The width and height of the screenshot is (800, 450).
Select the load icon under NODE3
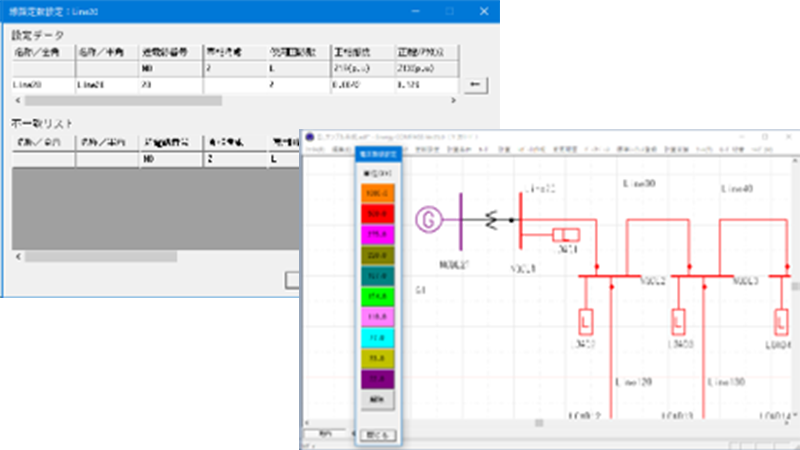coord(680,322)
